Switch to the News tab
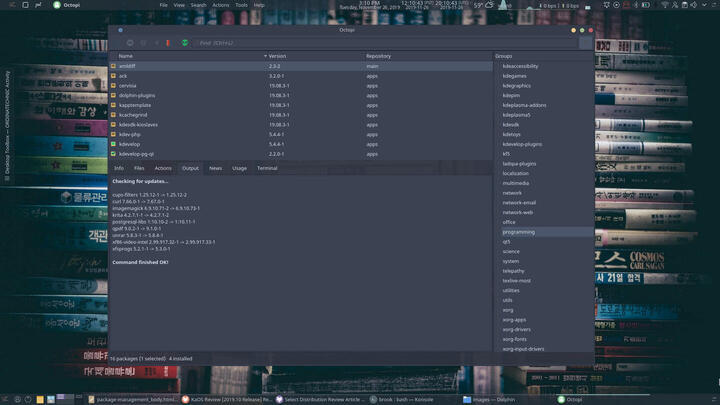This screenshot has width=720, height=405. (x=215, y=169)
